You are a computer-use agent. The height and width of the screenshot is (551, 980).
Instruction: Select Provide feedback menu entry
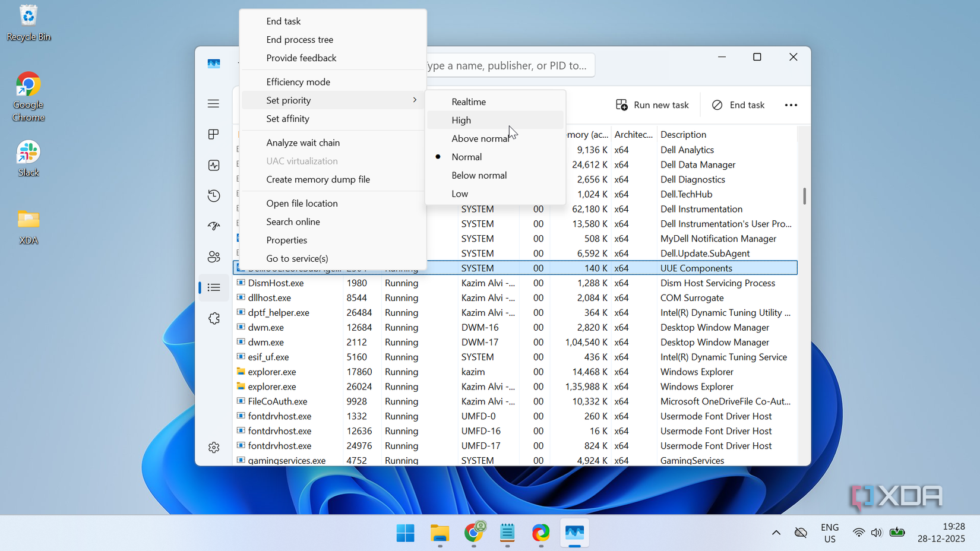pos(333,58)
